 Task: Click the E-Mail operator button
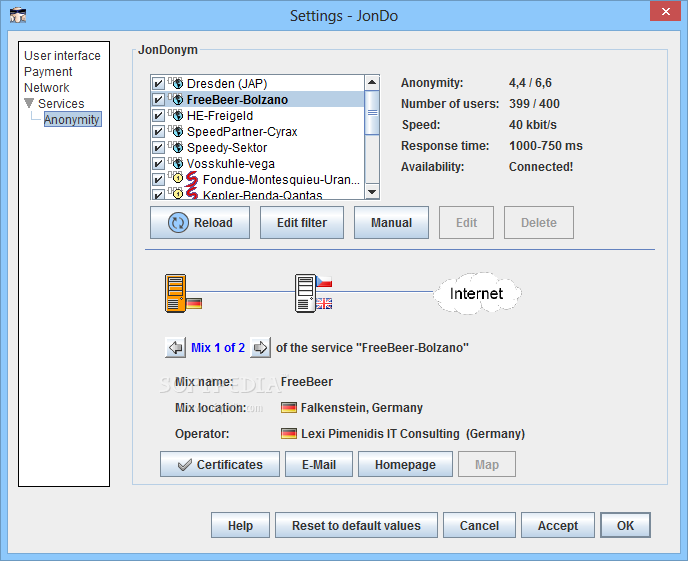pos(319,464)
